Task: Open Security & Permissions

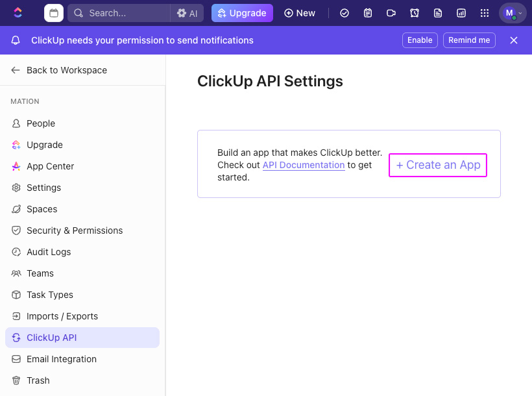Action: pos(82,230)
